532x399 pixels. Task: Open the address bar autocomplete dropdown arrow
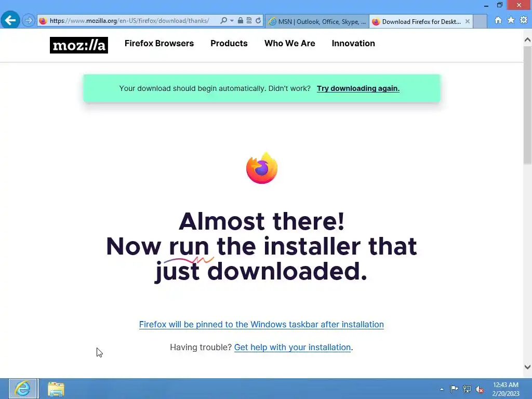[232, 21]
